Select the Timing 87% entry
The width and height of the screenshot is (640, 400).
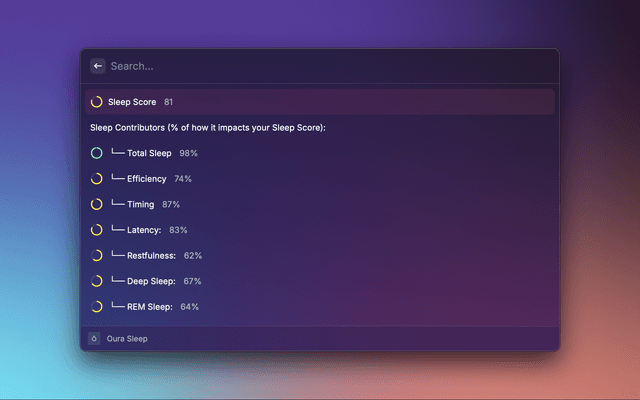(320, 204)
